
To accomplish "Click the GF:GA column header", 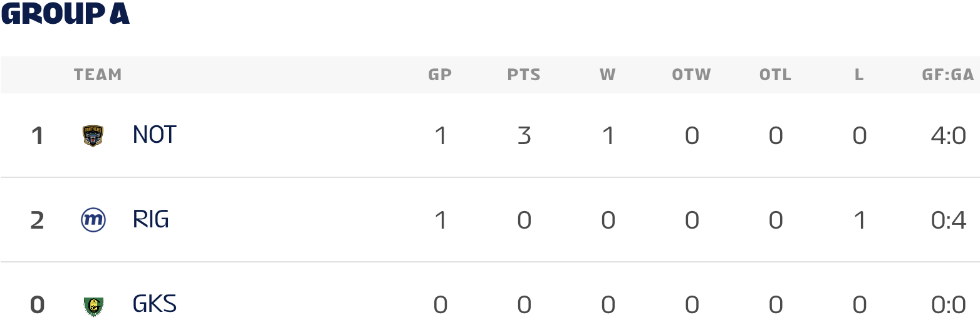I will [947, 75].
